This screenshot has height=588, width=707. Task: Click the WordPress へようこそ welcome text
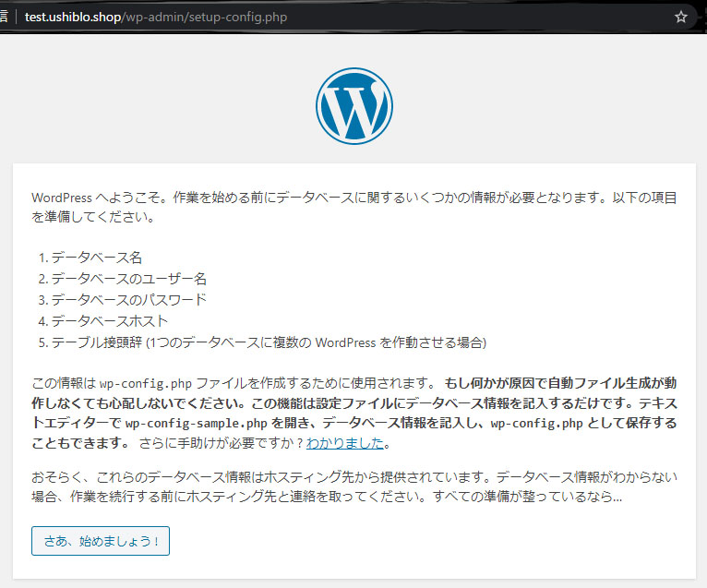coord(353,207)
